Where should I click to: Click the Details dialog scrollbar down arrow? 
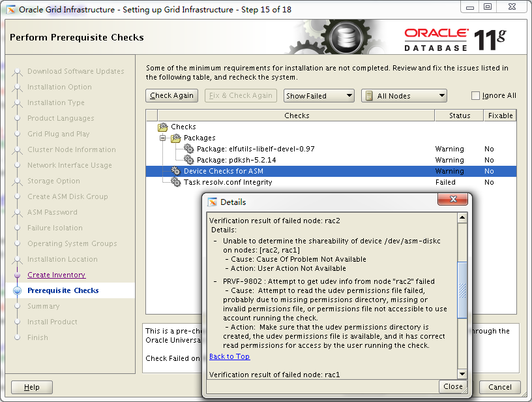(462, 374)
